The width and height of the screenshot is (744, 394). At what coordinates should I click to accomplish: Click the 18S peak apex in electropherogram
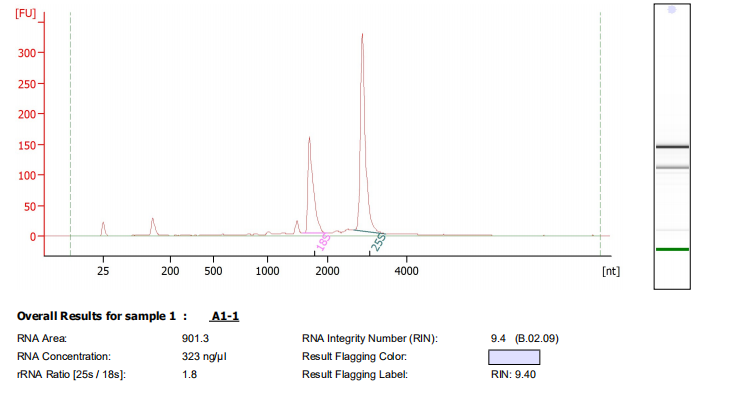coord(309,138)
